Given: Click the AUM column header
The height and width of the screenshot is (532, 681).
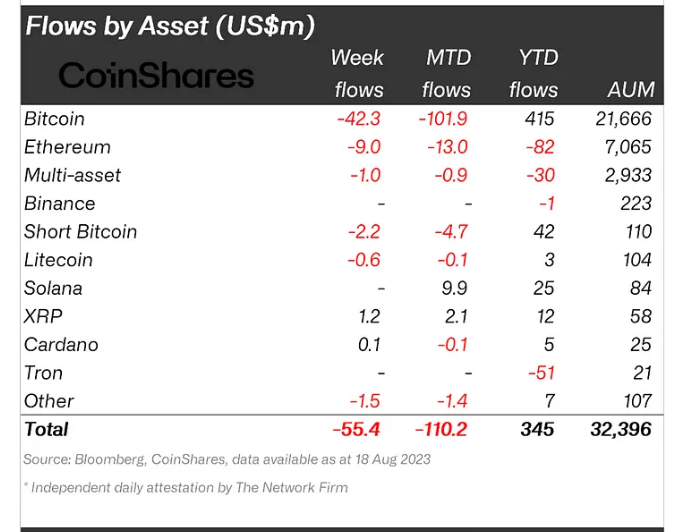Looking at the screenshot, I should click(x=631, y=90).
